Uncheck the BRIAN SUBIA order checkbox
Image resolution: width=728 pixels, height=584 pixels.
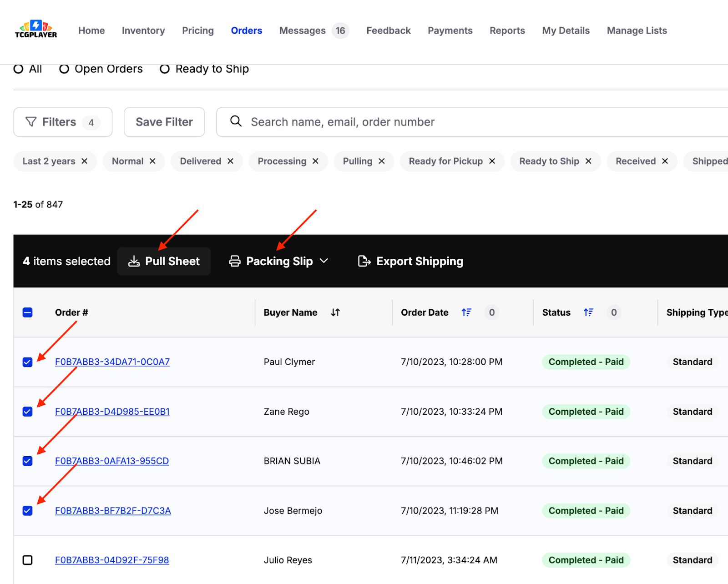(x=27, y=461)
